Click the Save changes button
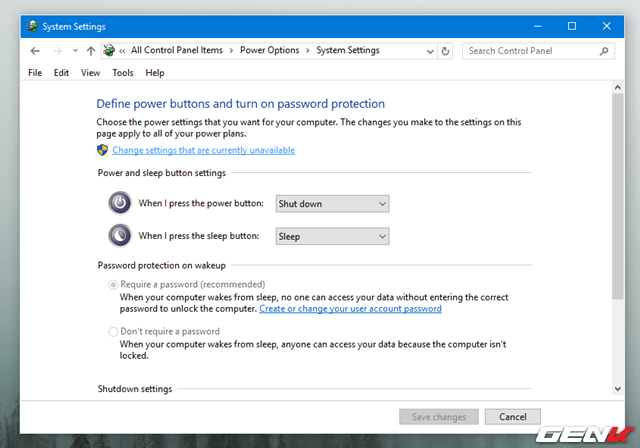The height and width of the screenshot is (448, 640). coord(439,417)
